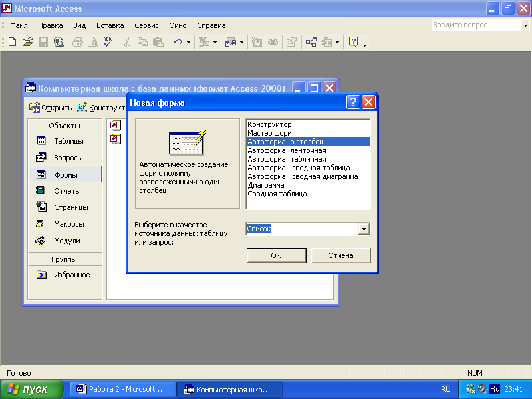The width and height of the screenshot is (532, 399).
Task: Click Открыть in the database window toolbar
Action: (x=51, y=108)
